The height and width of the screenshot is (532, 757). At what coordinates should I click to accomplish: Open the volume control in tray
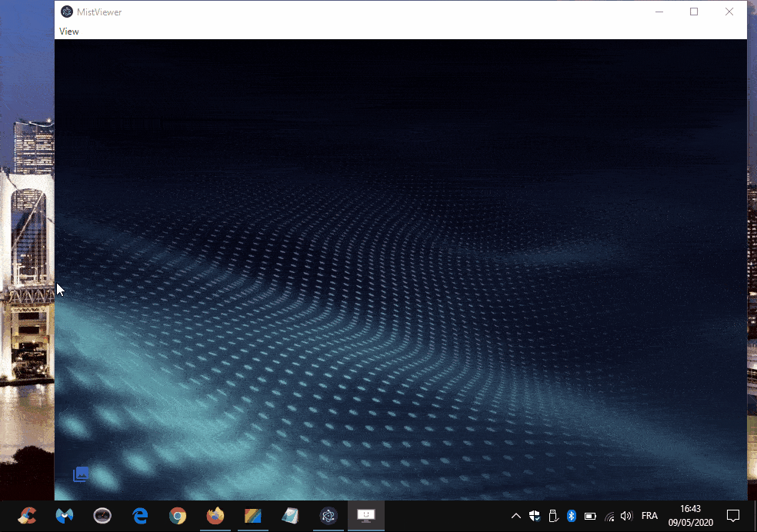626,516
